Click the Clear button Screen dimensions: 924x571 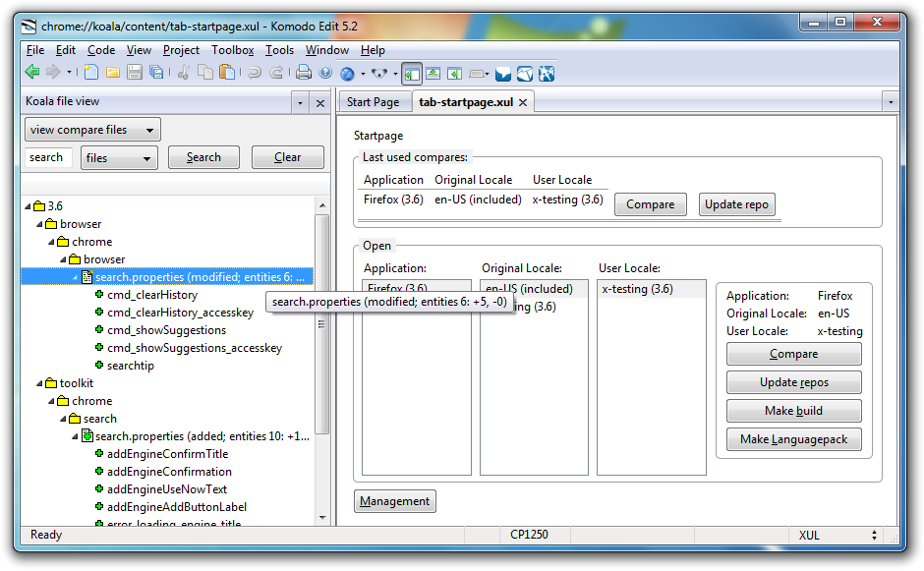click(288, 157)
